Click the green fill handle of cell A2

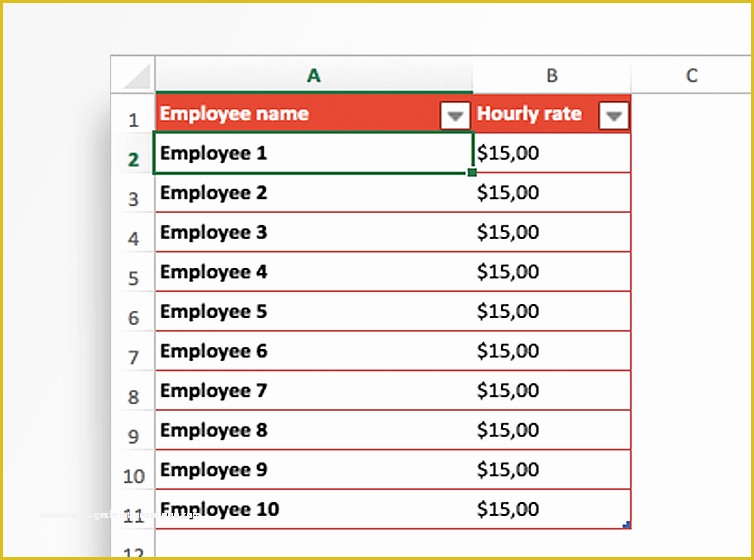472,172
